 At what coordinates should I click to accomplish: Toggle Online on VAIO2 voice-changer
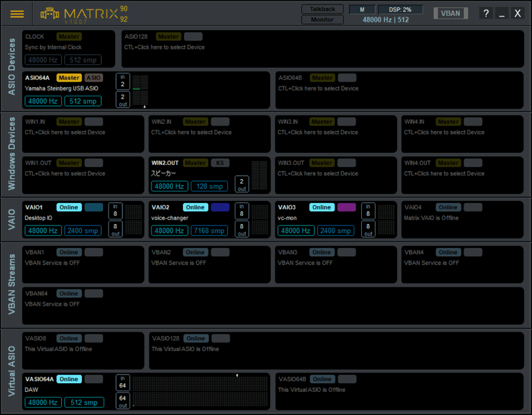point(196,207)
